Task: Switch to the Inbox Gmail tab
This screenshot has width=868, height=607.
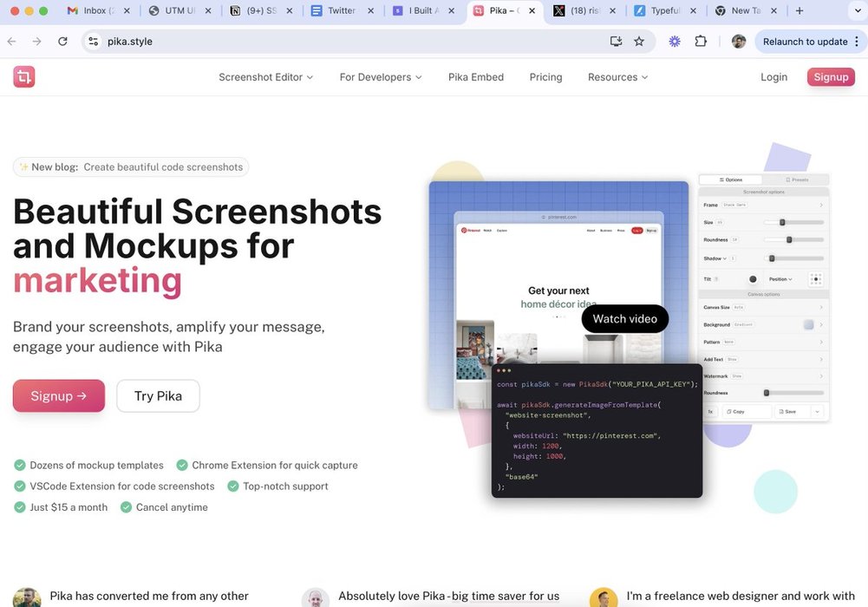Action: pos(94,11)
